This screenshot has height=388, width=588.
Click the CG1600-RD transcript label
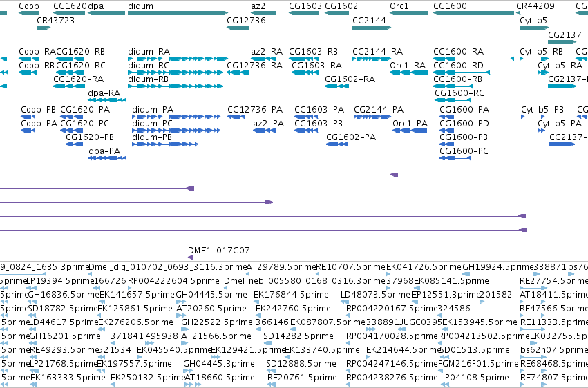(458, 66)
